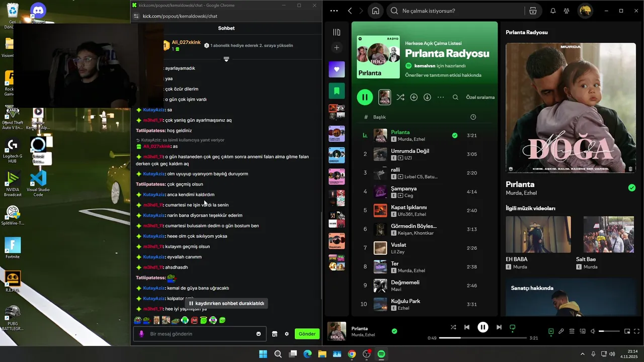Mute Spotify volume speaker icon
The height and width of the screenshot is (362, 644).
coord(593,331)
